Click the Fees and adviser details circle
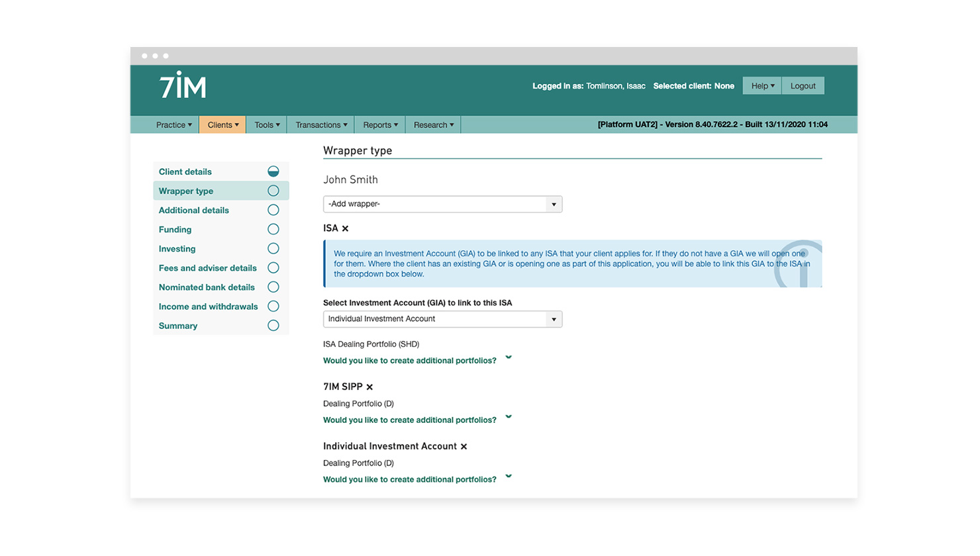This screenshot has height=556, width=980. pos(273,267)
